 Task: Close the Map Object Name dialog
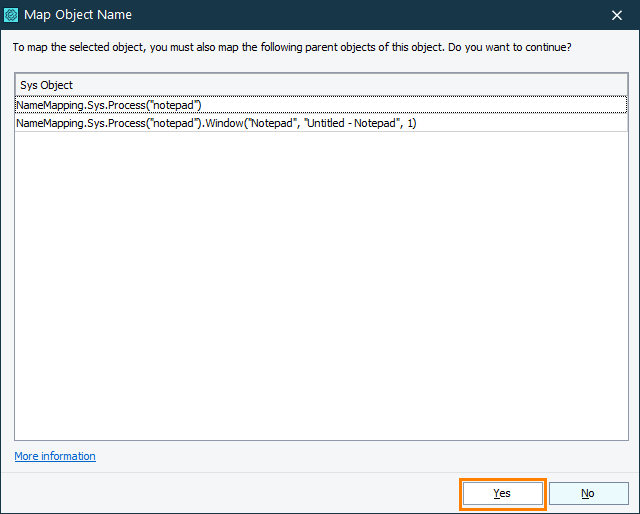tap(616, 15)
